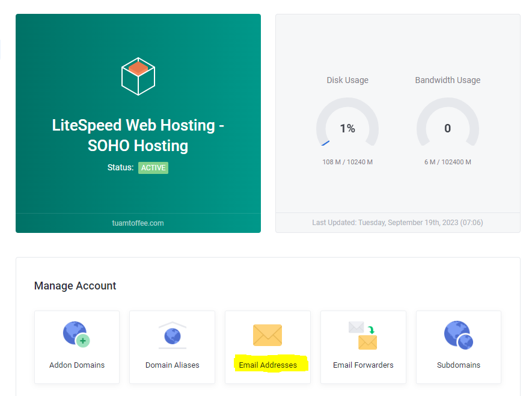Open the Email Forwarders text link

point(363,365)
